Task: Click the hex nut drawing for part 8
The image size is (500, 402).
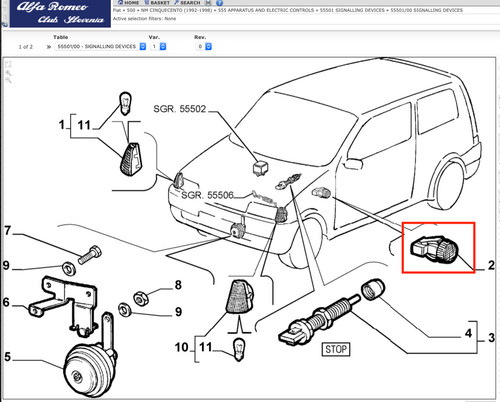Action: (141, 298)
